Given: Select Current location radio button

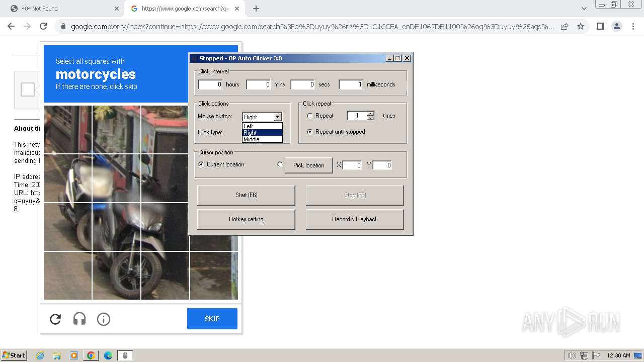Looking at the screenshot, I should [x=201, y=164].
